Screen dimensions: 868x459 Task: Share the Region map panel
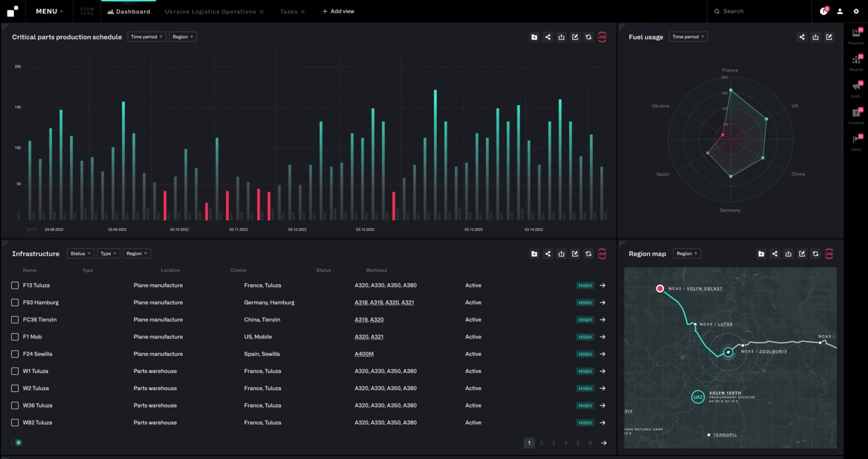point(774,254)
